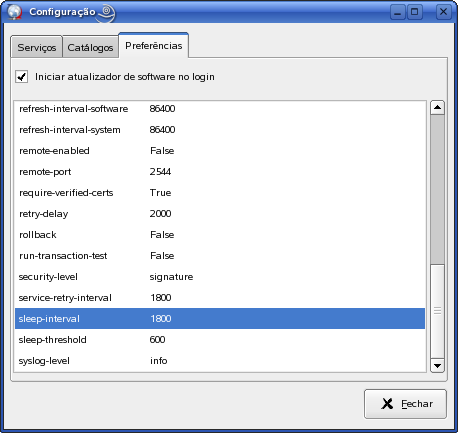Screen dimensions: 458x433
Task: Select the refresh-interval-software row
Action: [220, 109]
